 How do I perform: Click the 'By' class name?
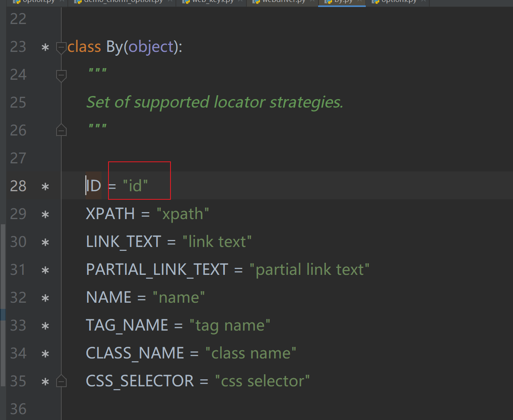click(114, 47)
